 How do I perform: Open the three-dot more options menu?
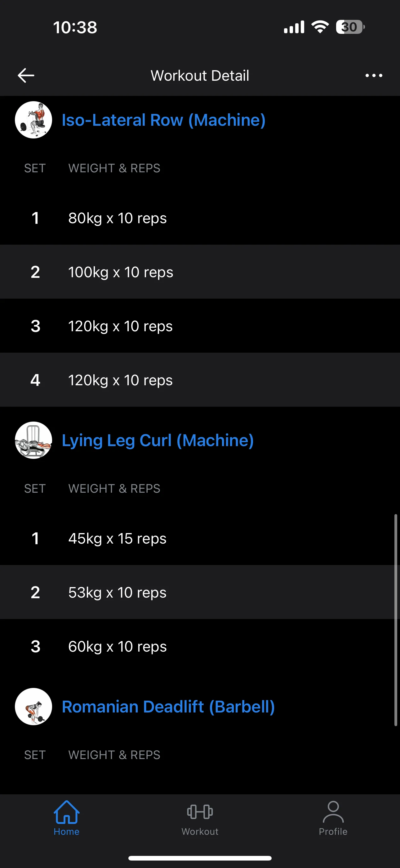[x=374, y=75]
